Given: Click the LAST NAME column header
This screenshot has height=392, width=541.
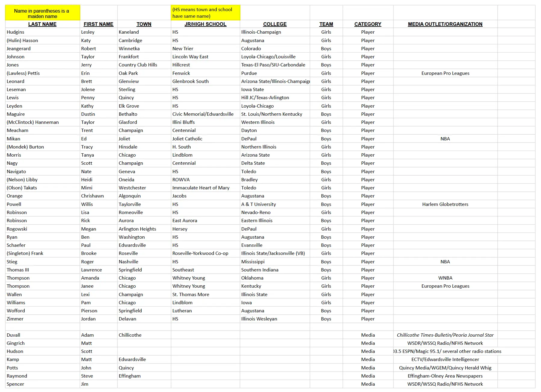Looking at the screenshot, I should click(42, 24).
